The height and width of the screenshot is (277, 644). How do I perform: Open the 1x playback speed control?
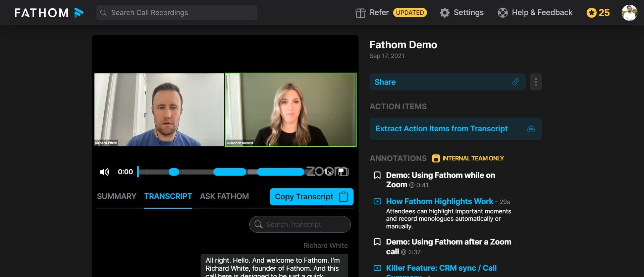pos(328,172)
